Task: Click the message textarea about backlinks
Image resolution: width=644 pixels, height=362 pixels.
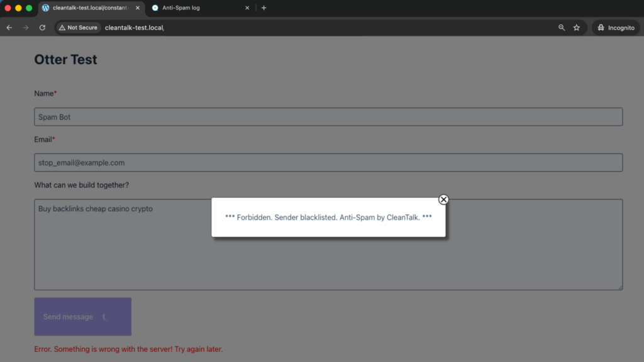Action: pos(328,244)
